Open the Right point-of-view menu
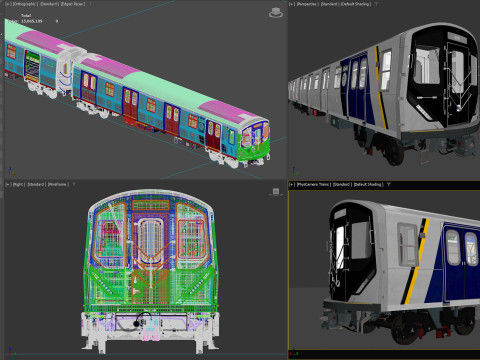The height and width of the screenshot is (360, 480). pos(19,184)
